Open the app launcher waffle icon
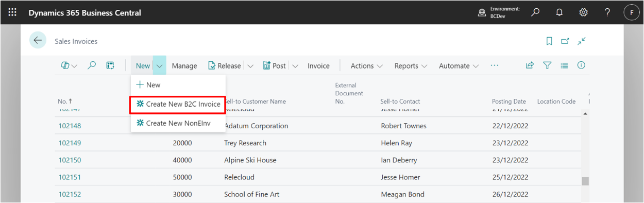 pos(12,12)
